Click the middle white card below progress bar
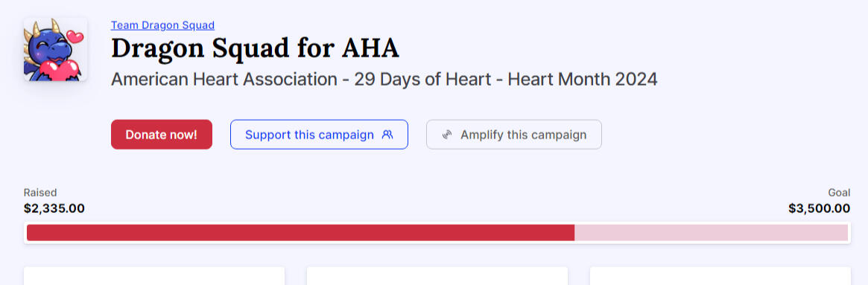This screenshot has height=285, width=868. click(437, 276)
